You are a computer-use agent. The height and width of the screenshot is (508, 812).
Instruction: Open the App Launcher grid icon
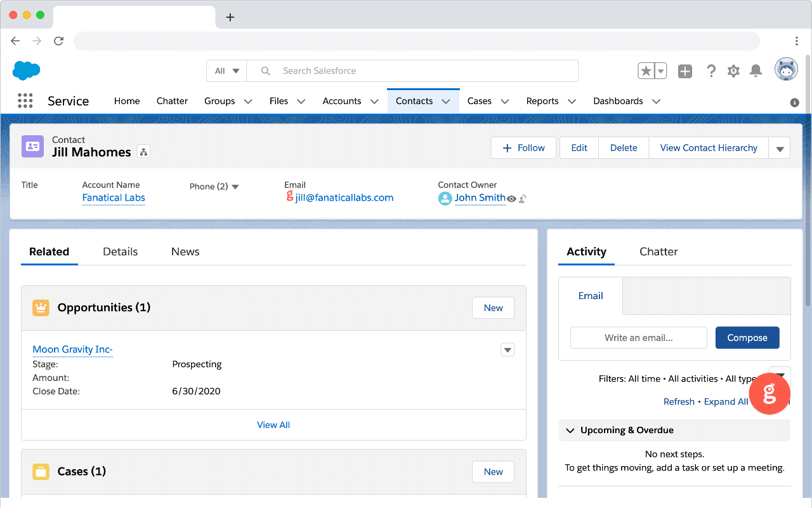[x=25, y=101]
